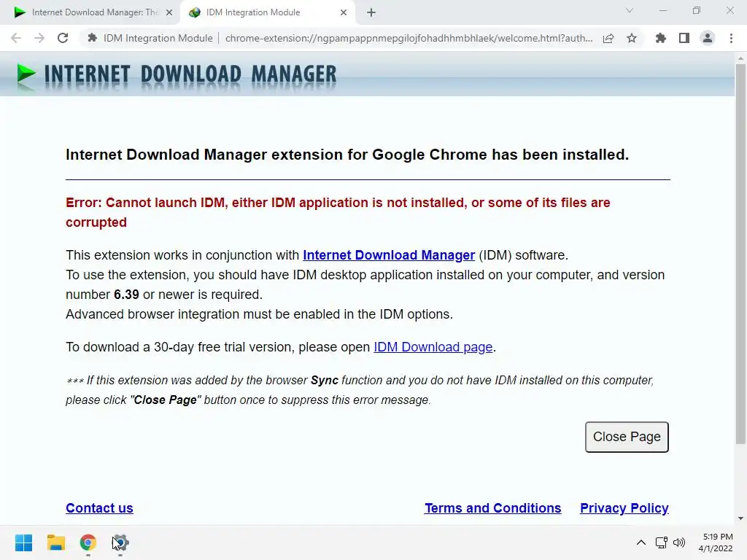Toggle the browser side panel
The width and height of the screenshot is (747, 560).
684,38
